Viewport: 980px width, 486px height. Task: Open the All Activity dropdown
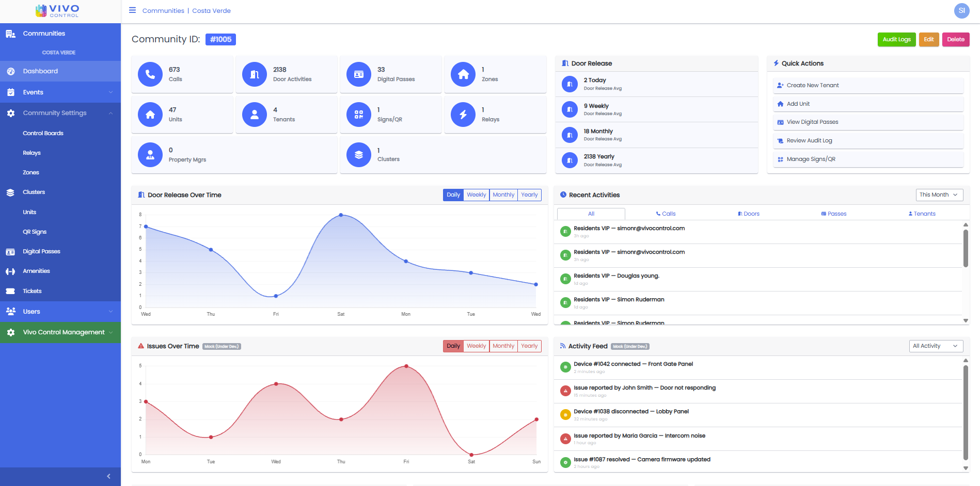[x=936, y=346]
